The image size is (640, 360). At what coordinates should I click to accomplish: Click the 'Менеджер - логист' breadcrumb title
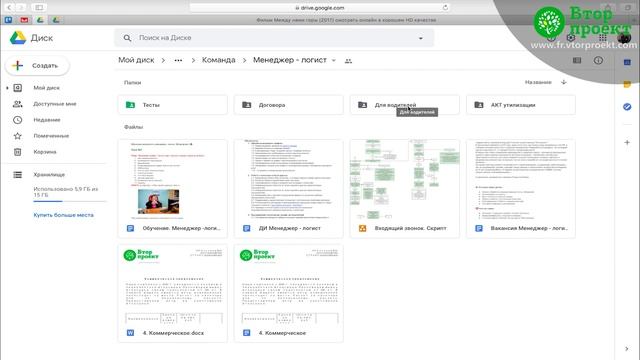290,60
